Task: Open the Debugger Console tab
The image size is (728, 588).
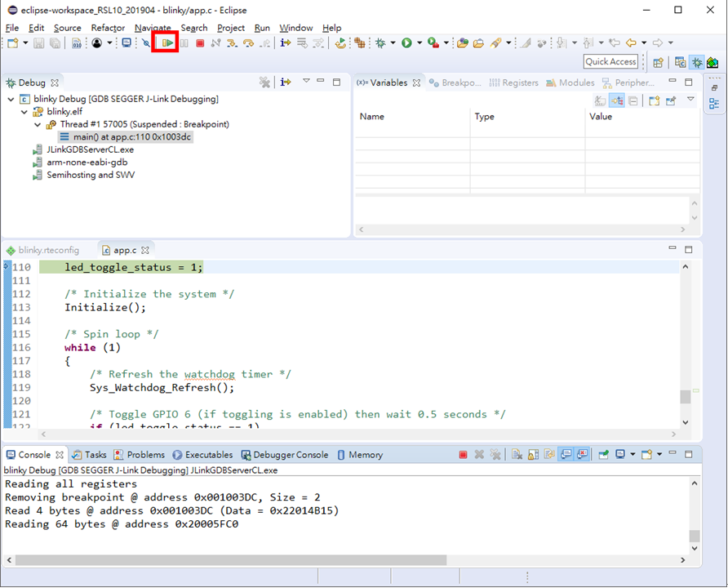Action: tap(284, 455)
